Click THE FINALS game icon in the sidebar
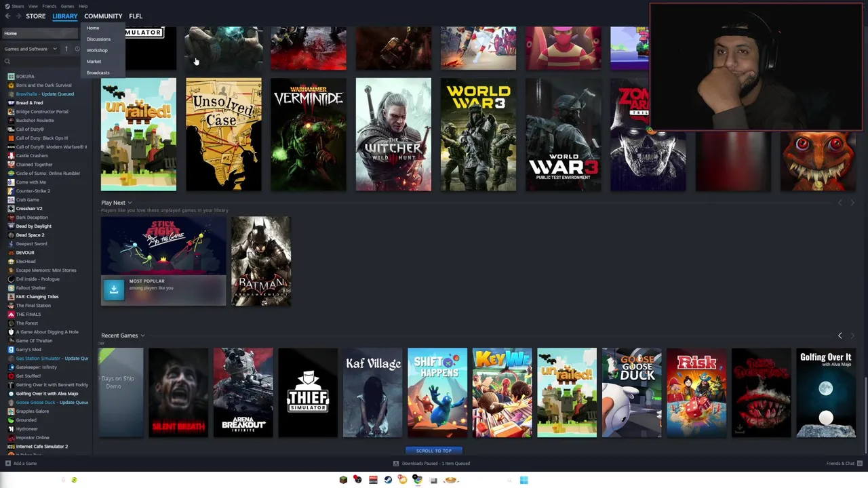The image size is (868, 488). tap(11, 314)
